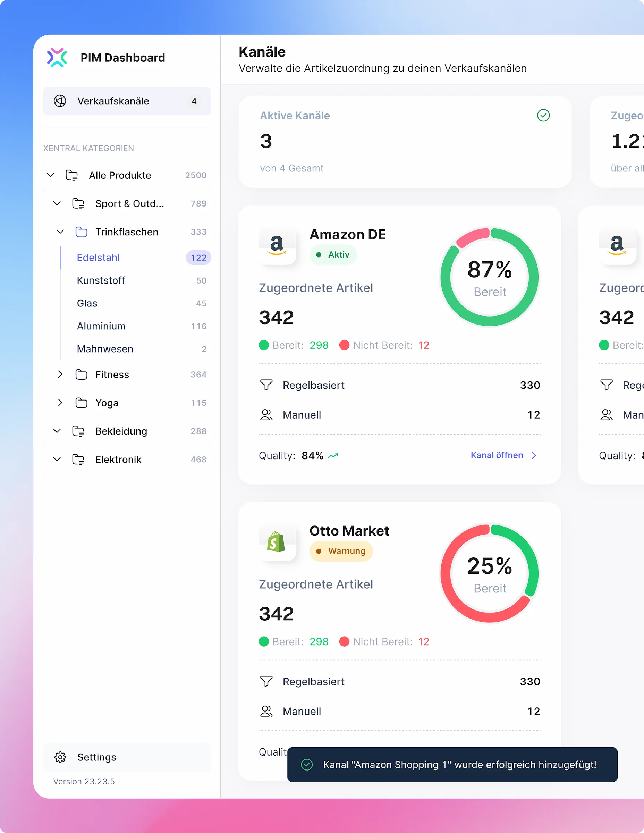The height and width of the screenshot is (833, 644).
Task: Click the Amazon DE Bereit count 298
Action: pyautogui.click(x=319, y=345)
